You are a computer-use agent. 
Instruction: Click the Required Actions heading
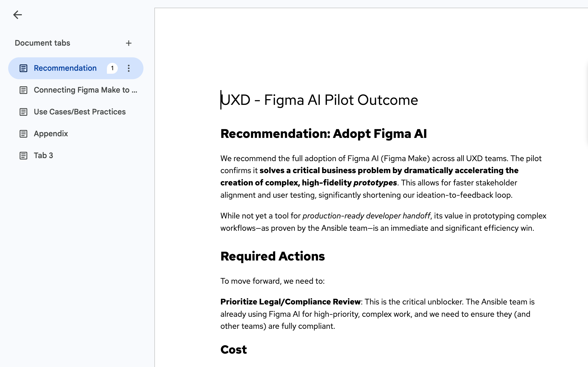point(272,256)
